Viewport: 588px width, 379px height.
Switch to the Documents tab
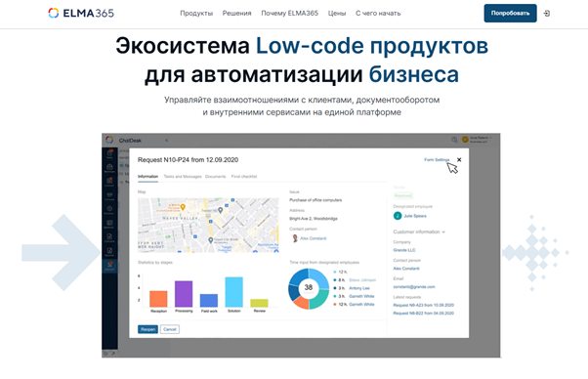215,176
